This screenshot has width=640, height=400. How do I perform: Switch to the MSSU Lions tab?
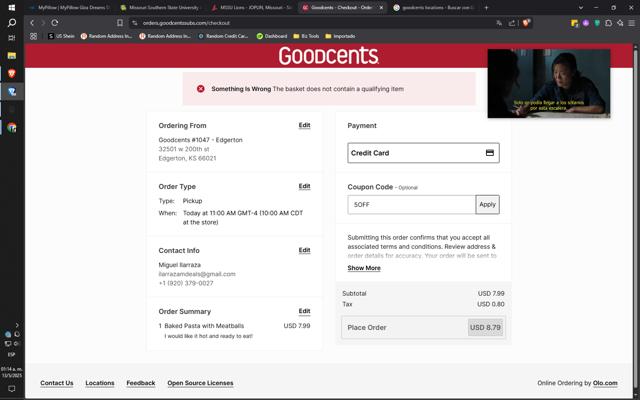tap(253, 7)
